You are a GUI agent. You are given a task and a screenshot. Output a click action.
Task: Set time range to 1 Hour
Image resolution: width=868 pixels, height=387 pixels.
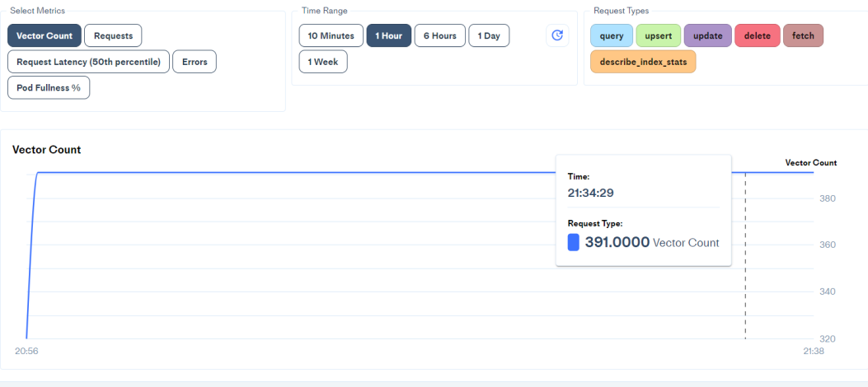[388, 35]
